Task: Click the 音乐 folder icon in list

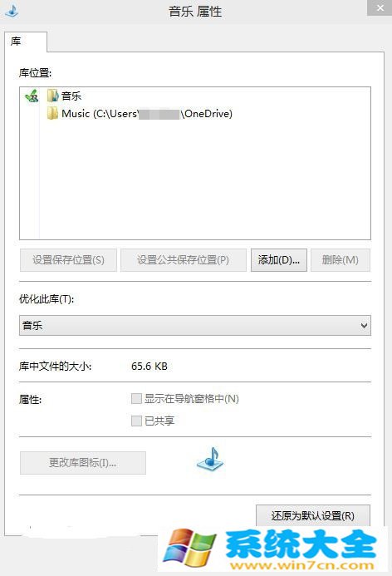Action: tap(53, 96)
